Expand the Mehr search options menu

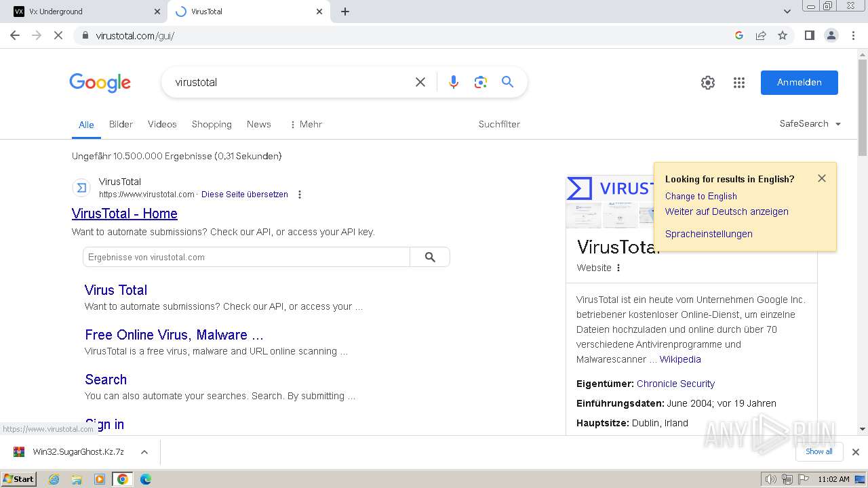(x=305, y=124)
